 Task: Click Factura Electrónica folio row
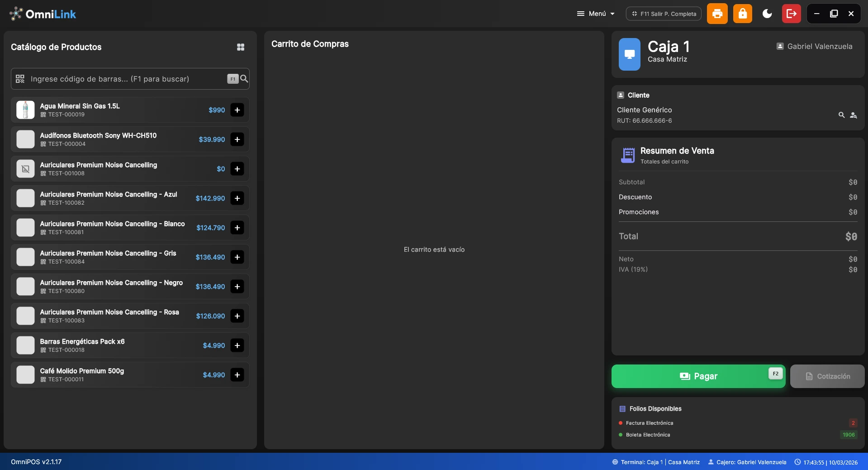(738, 423)
